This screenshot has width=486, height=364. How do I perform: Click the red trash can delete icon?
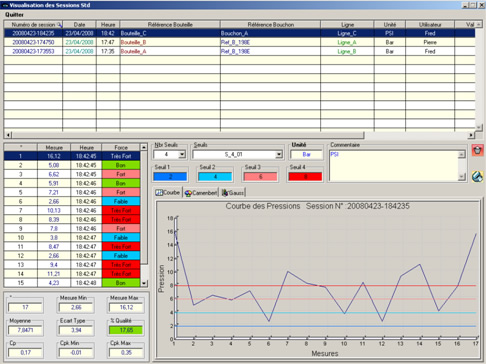coord(477,150)
